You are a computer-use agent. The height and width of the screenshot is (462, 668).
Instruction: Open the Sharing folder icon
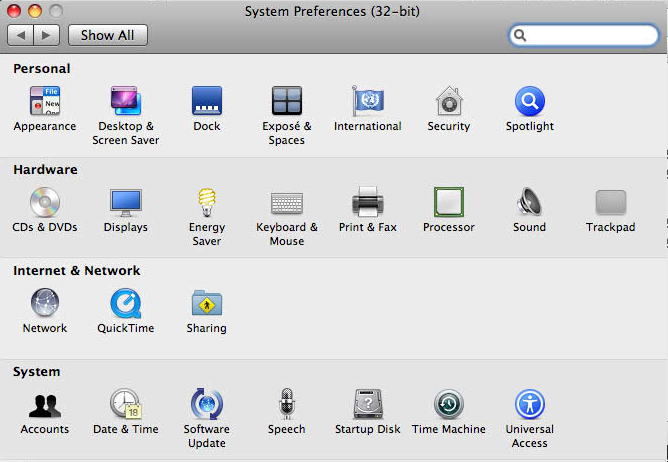coord(207,303)
